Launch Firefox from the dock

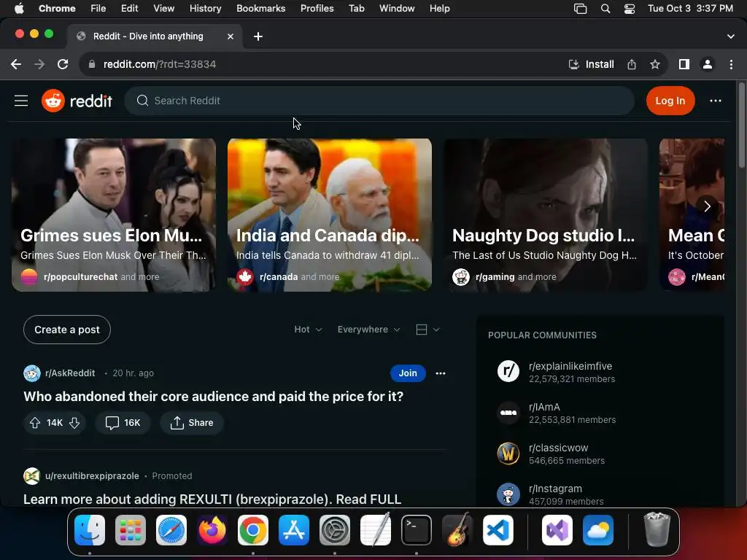[x=212, y=530]
